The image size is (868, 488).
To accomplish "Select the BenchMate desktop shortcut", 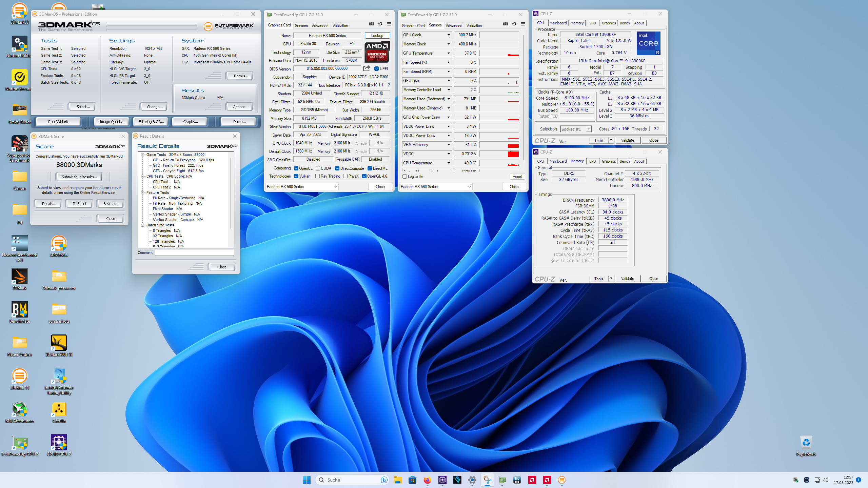I will [x=19, y=312].
